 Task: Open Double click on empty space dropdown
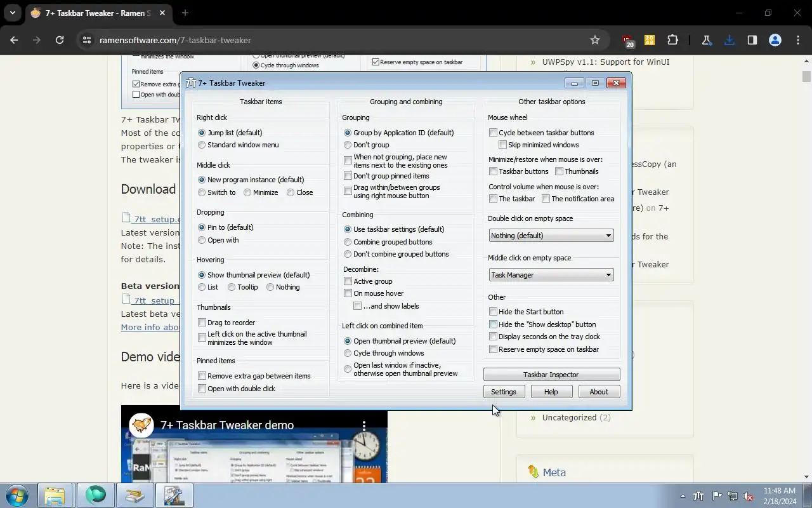click(x=551, y=236)
